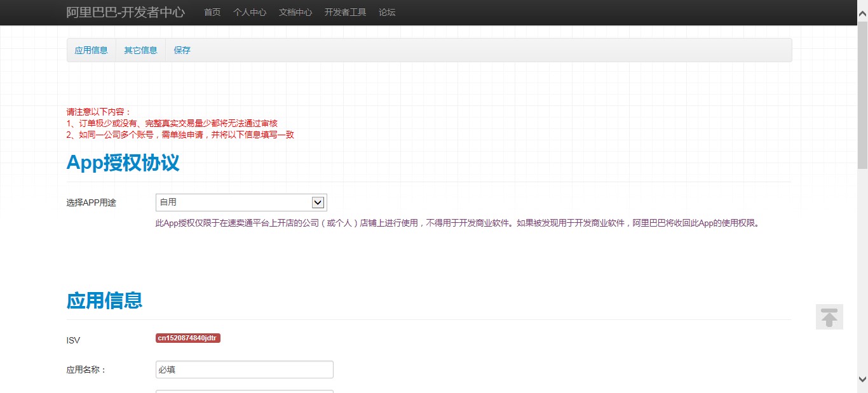Open 个人中心 in the navbar

(250, 12)
